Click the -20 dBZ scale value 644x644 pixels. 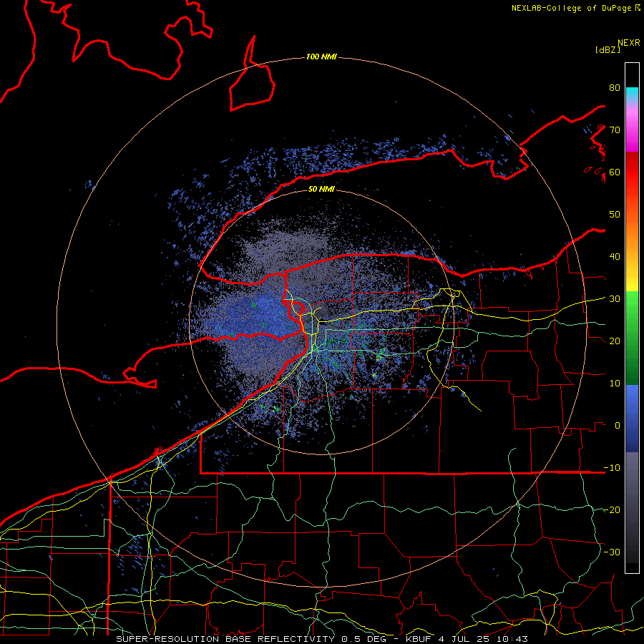click(612, 509)
